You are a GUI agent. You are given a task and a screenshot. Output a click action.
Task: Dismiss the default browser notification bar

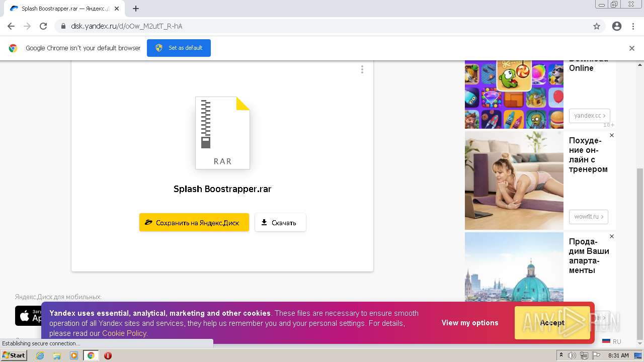coord(632,48)
